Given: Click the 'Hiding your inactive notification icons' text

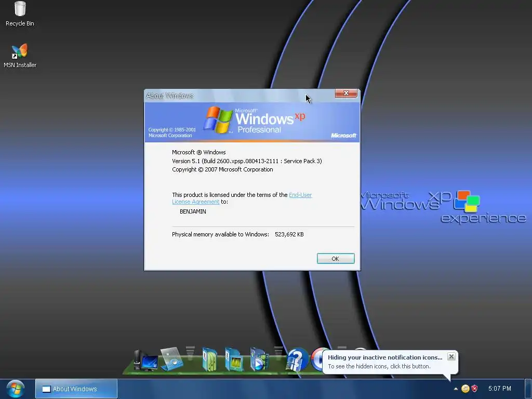Looking at the screenshot, I should [385, 357].
